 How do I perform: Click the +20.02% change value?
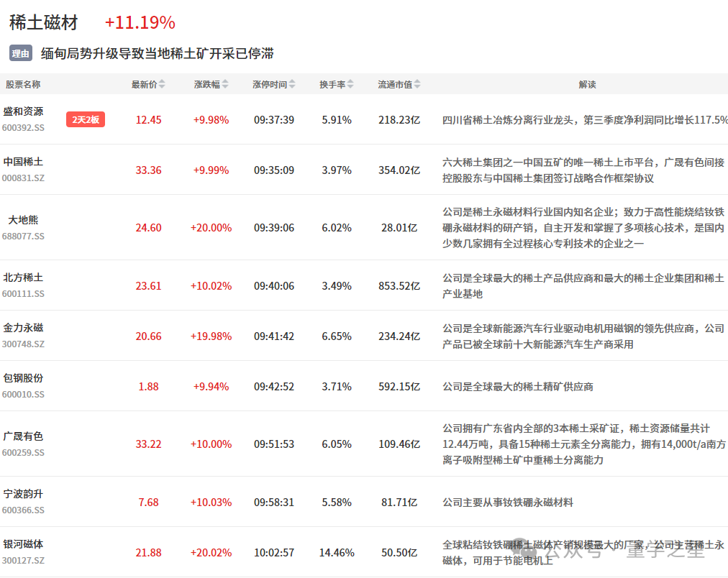(211, 553)
